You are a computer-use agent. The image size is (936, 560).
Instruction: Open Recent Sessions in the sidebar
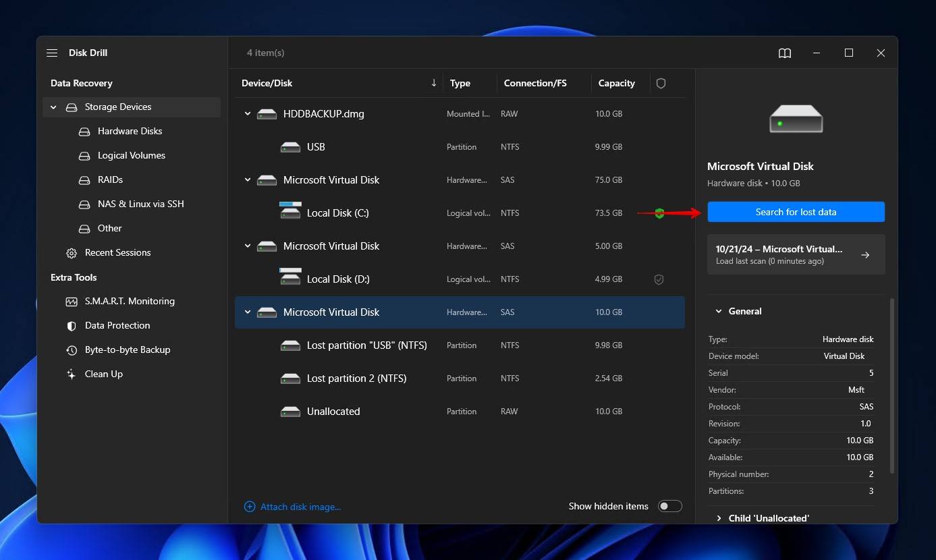(x=118, y=253)
